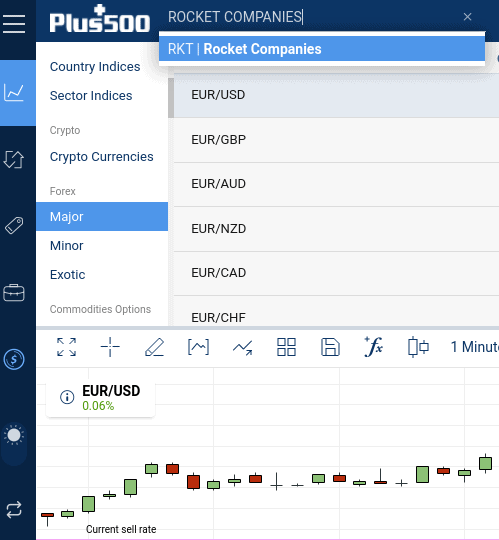499x540 pixels.
Task: Clear the search box with X
Action: tap(467, 17)
